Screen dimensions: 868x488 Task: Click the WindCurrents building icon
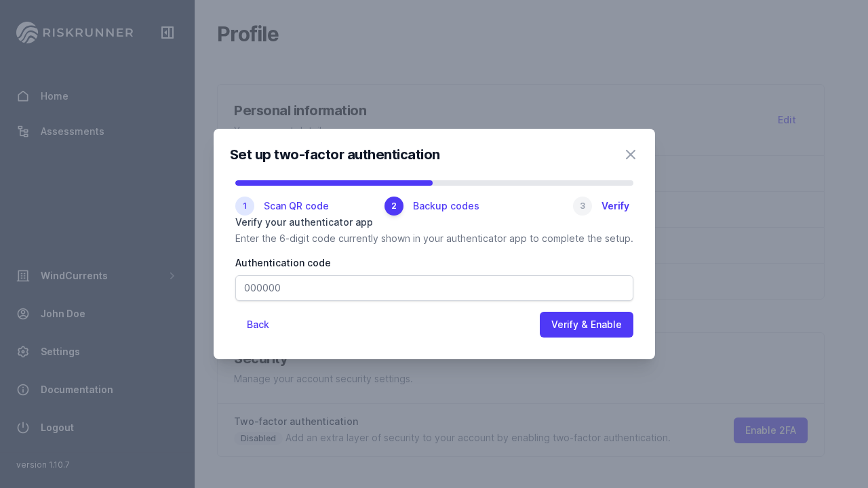[x=23, y=276]
